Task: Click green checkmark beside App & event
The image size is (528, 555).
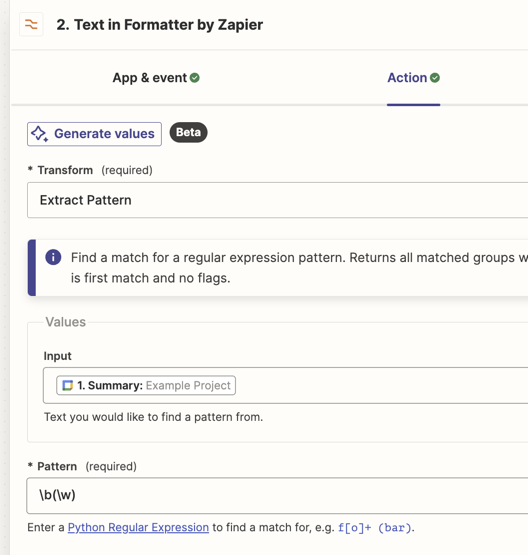Action: click(x=195, y=78)
